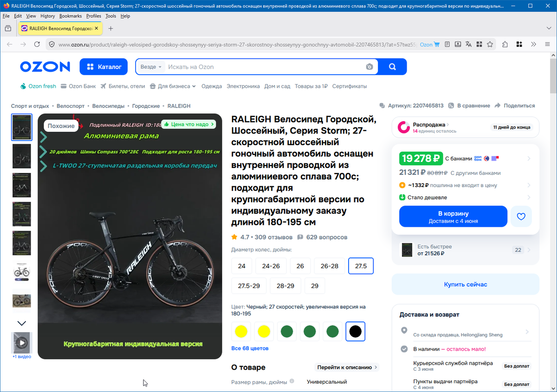
Task: Select wheel diameter 29 option
Action: 315,286
